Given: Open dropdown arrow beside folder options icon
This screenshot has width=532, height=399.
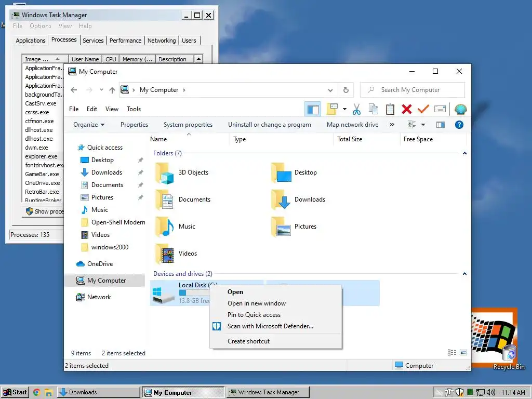Looking at the screenshot, I should pos(345,109).
